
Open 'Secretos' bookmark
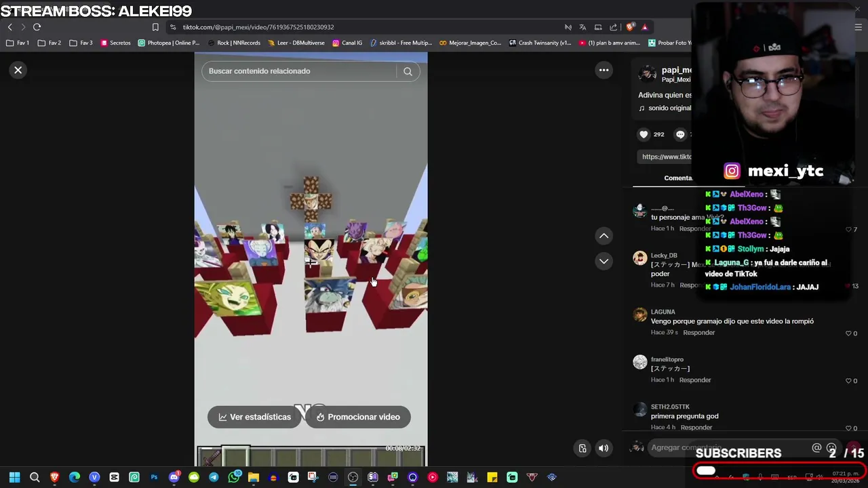(x=115, y=43)
